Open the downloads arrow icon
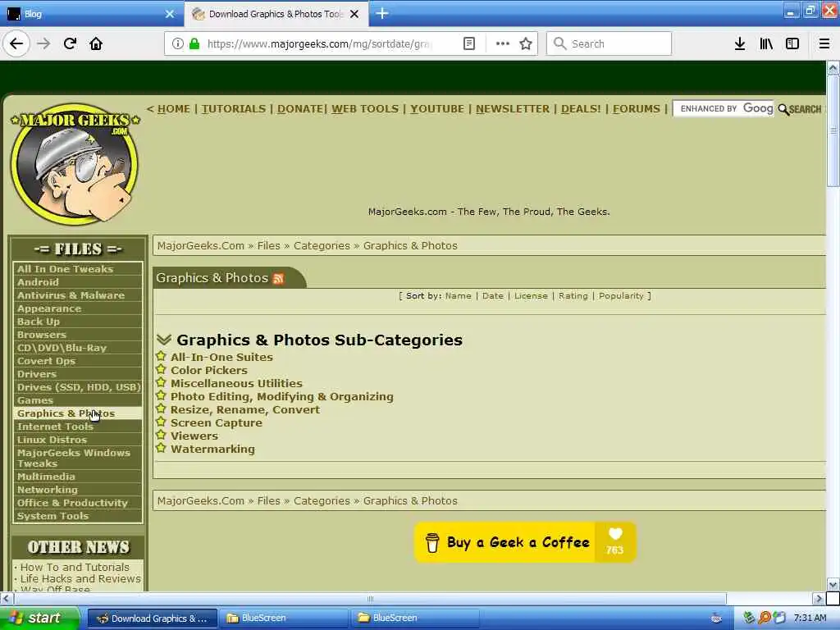The width and height of the screenshot is (840, 630). 740,43
